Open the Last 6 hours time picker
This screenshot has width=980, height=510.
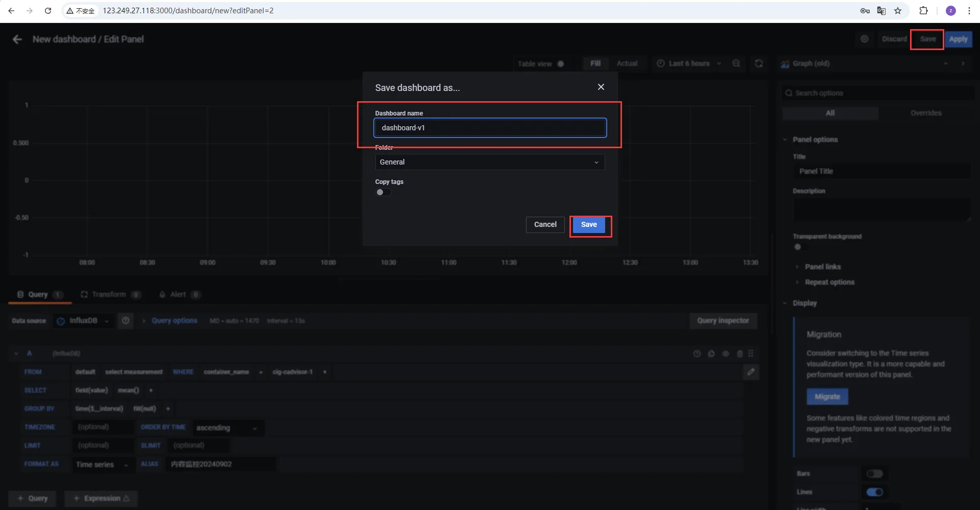click(x=688, y=63)
